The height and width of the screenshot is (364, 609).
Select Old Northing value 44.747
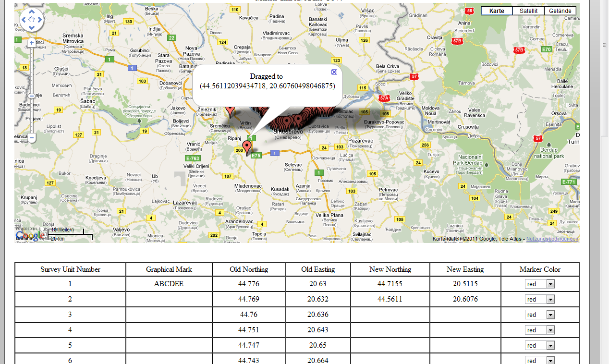coord(249,345)
